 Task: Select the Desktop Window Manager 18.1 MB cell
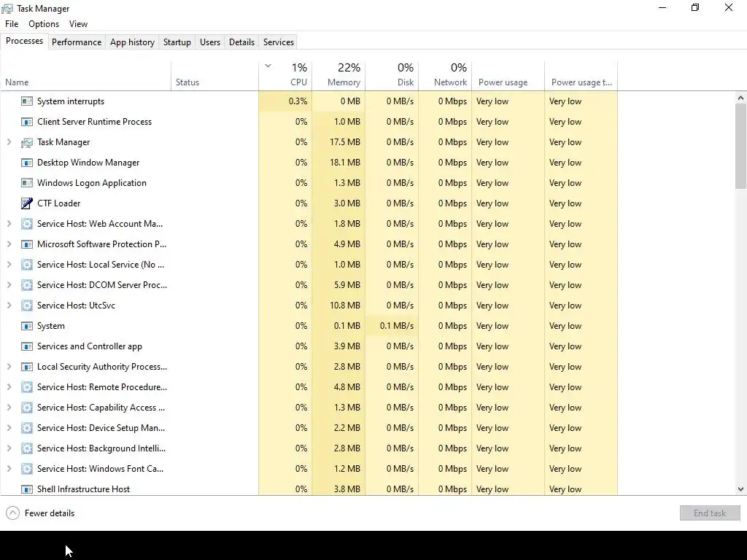(x=338, y=163)
